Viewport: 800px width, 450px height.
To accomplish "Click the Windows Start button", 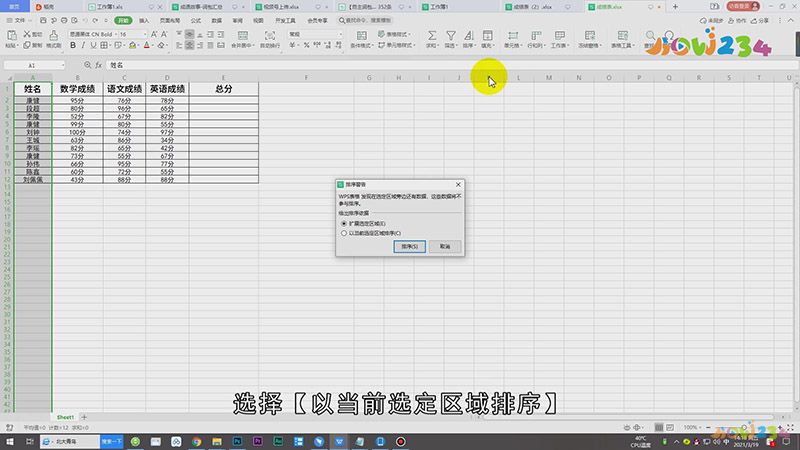I will tap(9, 441).
